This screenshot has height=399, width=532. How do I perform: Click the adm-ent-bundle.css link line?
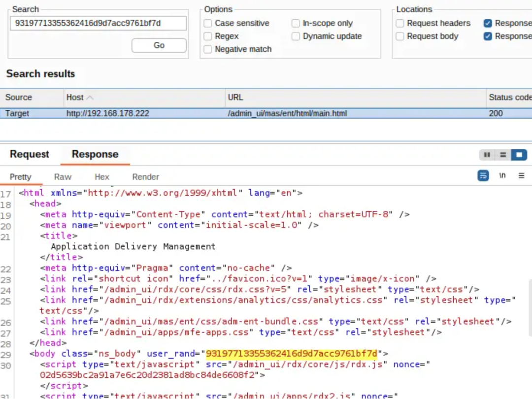(275, 321)
